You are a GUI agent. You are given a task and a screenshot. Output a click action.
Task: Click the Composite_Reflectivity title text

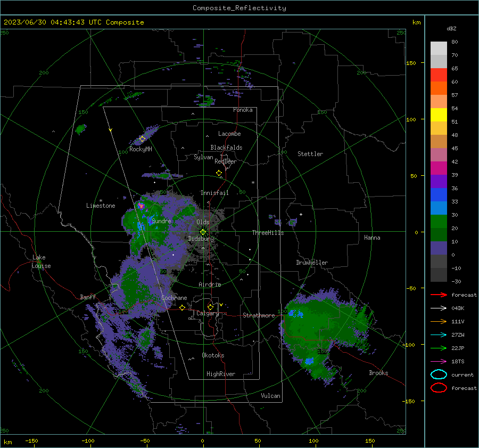(x=239, y=8)
